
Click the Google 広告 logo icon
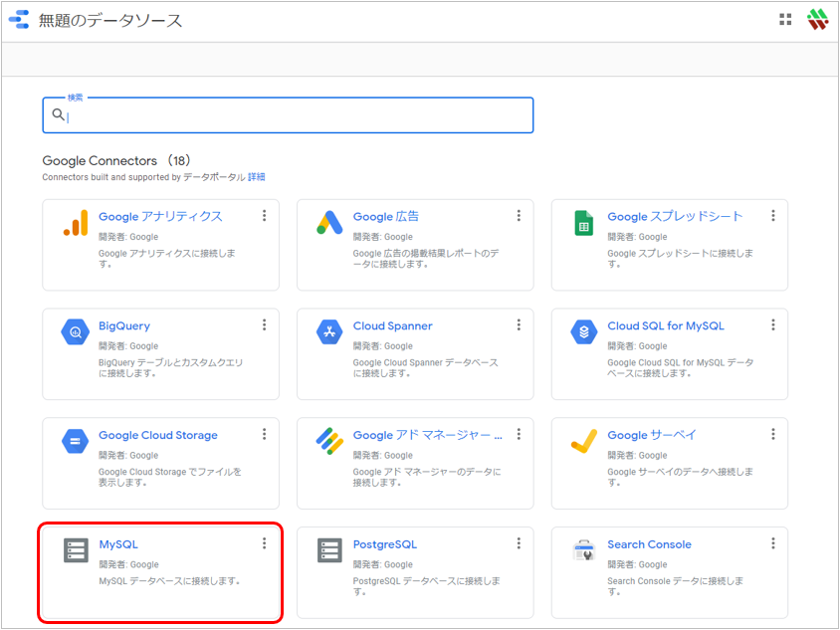click(329, 223)
